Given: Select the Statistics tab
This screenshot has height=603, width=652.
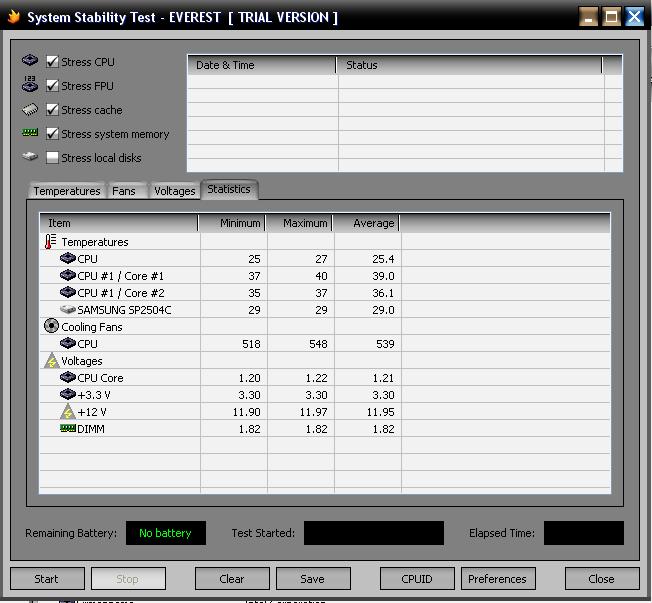Looking at the screenshot, I should coord(229,189).
